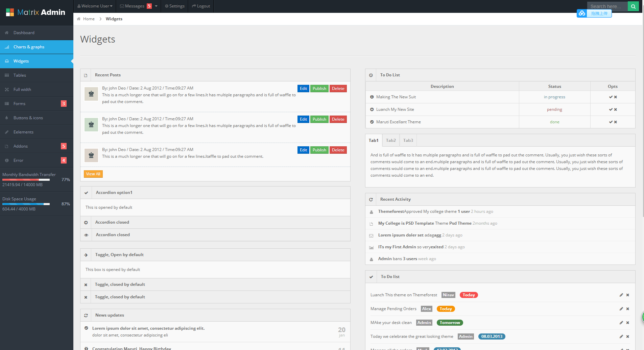Expand first Toggle, closed by default
Image resolution: width=644 pixels, height=350 pixels.
click(215, 284)
